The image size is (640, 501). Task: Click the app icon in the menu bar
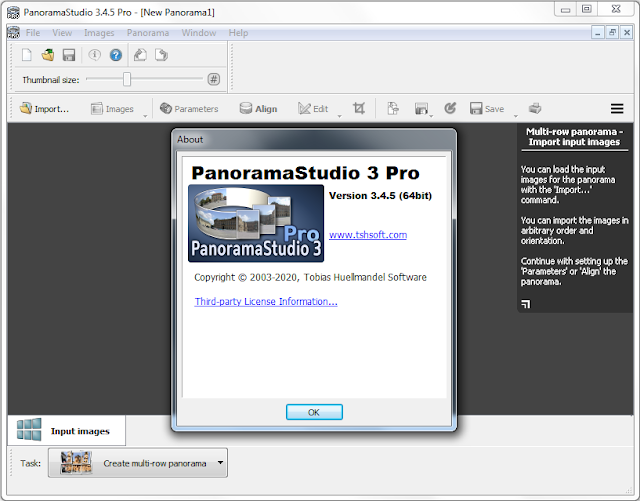[x=13, y=32]
